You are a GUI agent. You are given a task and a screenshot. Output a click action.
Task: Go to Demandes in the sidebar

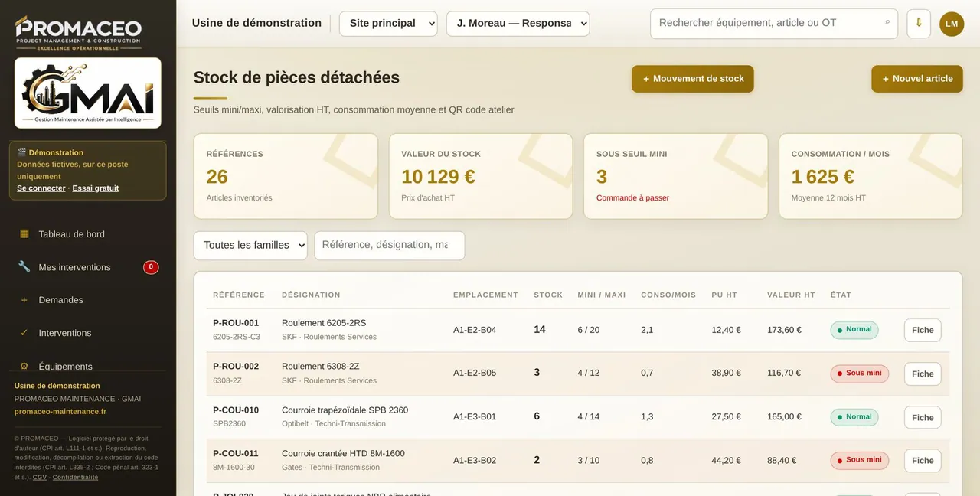click(88, 300)
